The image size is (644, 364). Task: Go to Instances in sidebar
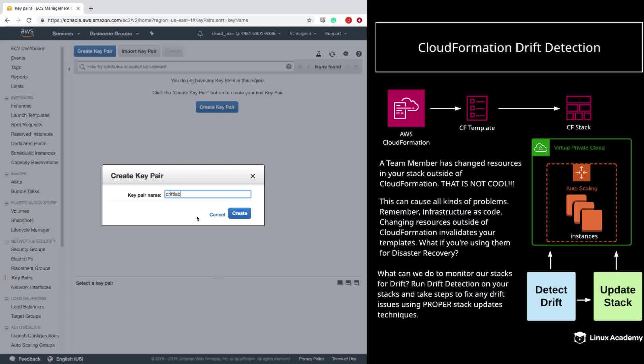coord(21,106)
